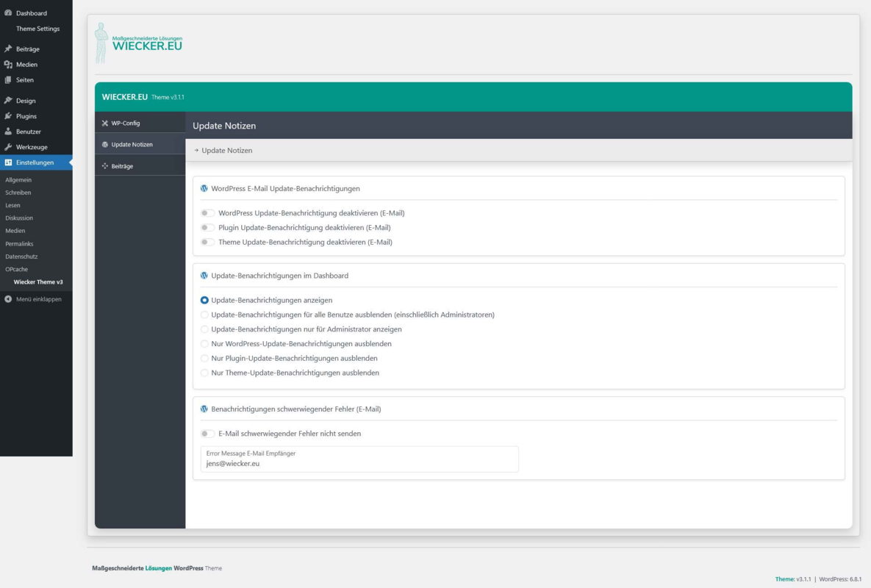Select Nur Plugin-Update-Benachrichtigungen ausblenden radio
The width and height of the screenshot is (871, 588).
coord(204,359)
